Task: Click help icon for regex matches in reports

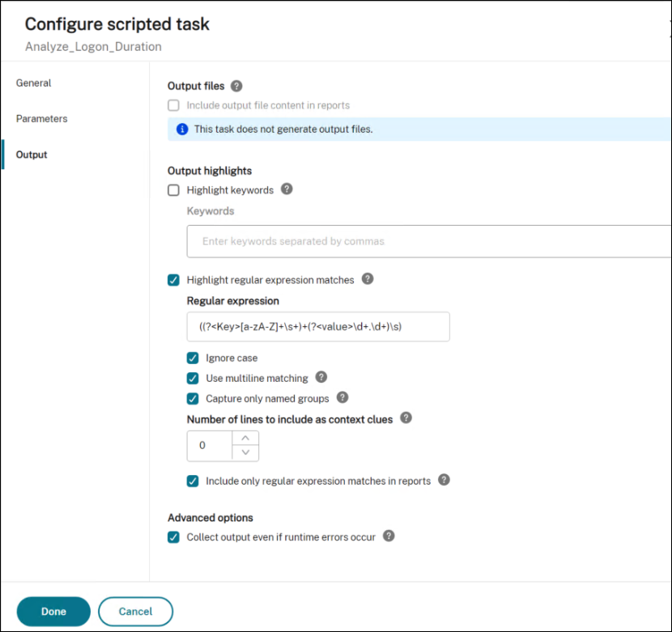Action: [x=444, y=480]
